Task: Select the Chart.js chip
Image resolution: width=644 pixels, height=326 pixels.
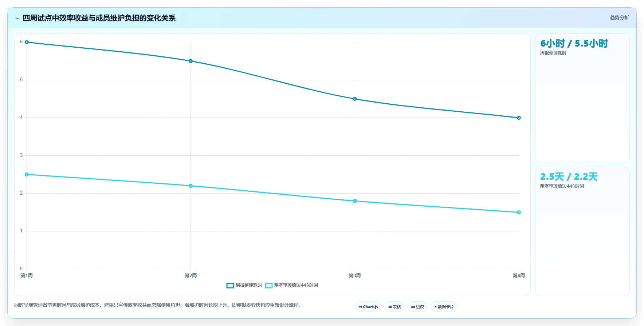Action: [x=368, y=307]
